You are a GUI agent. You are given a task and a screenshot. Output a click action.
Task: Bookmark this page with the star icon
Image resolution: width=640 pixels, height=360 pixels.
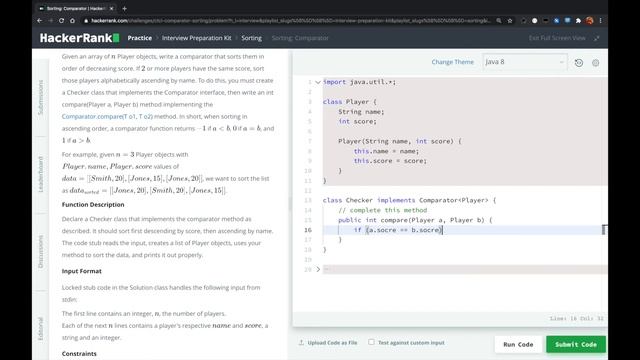tap(510, 20)
